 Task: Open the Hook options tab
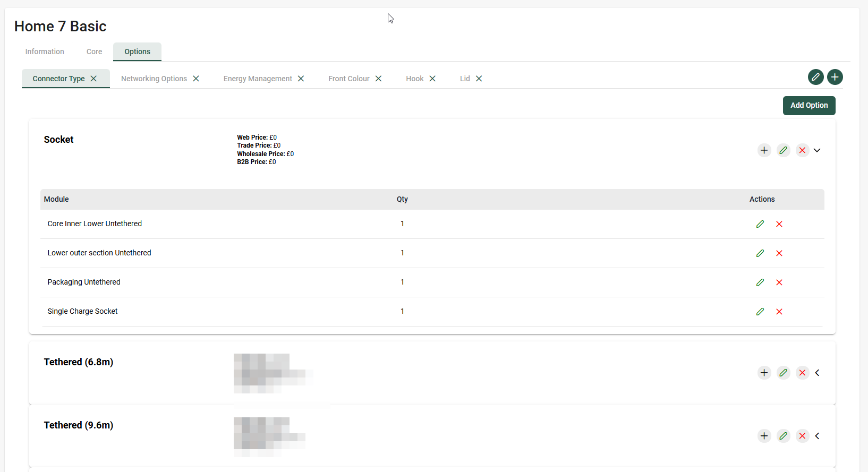pyautogui.click(x=414, y=79)
